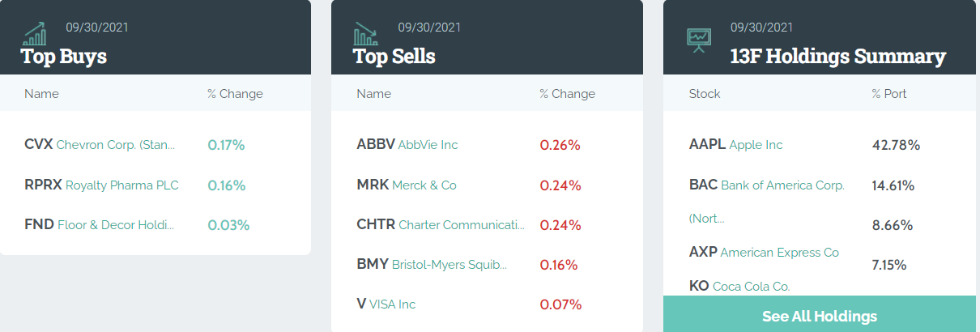This screenshot has height=332, width=980.
Task: Click the Top Buys heading
Action: coord(64,57)
